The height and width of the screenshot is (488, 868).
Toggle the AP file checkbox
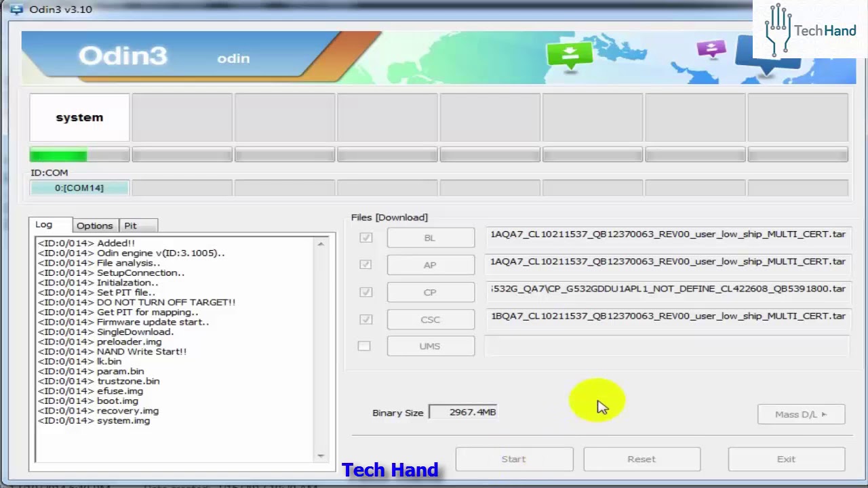pyautogui.click(x=366, y=264)
